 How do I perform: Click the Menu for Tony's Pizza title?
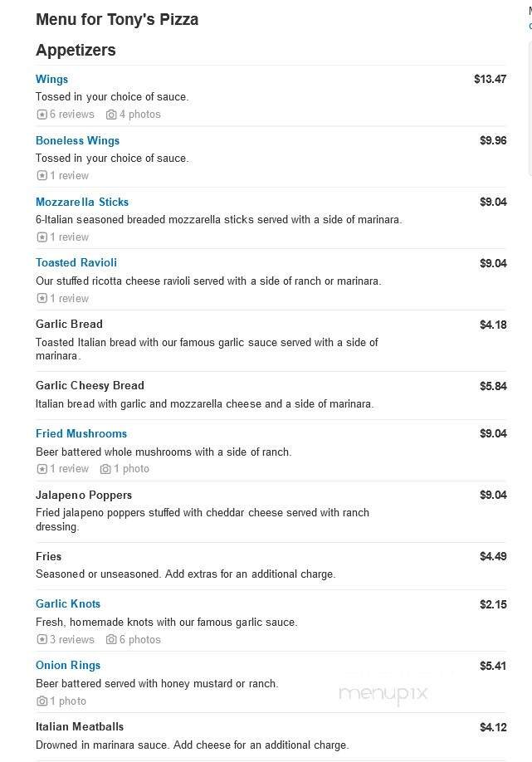117,19
